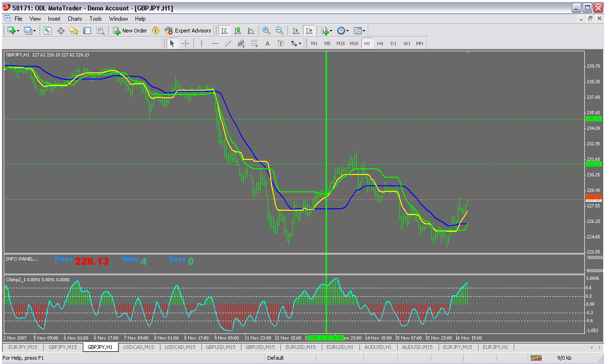The image size is (606, 364).
Task: Open the Insert menu
Action: (54, 19)
